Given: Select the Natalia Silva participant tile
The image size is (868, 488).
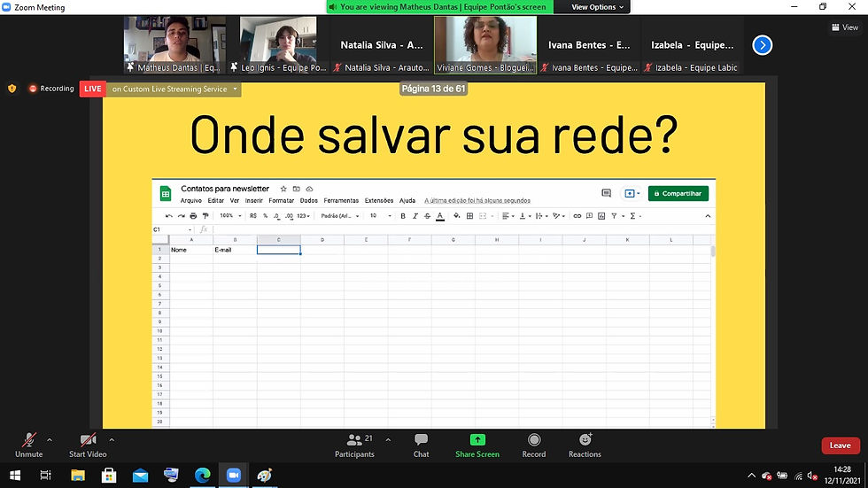Looking at the screenshot, I should (x=382, y=45).
